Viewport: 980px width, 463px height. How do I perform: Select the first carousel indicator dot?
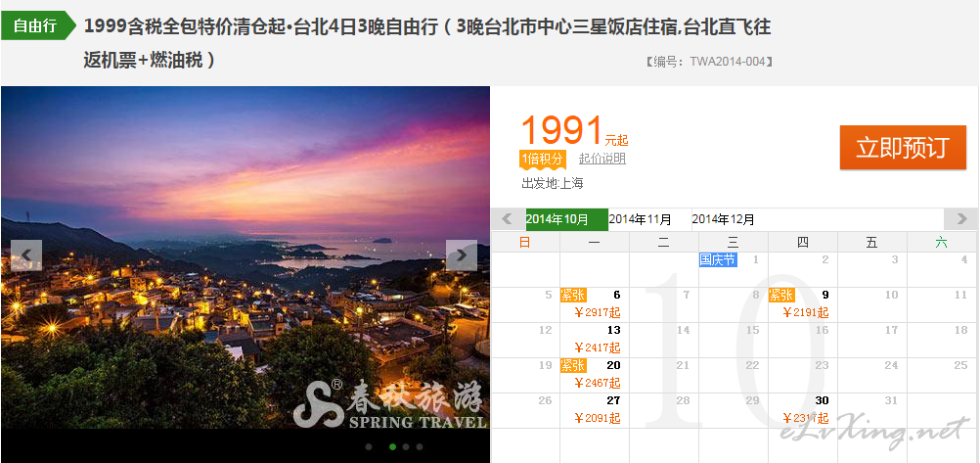369,446
